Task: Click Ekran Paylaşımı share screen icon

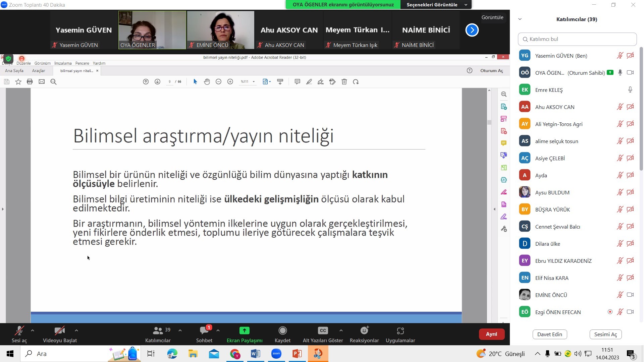Action: click(244, 331)
